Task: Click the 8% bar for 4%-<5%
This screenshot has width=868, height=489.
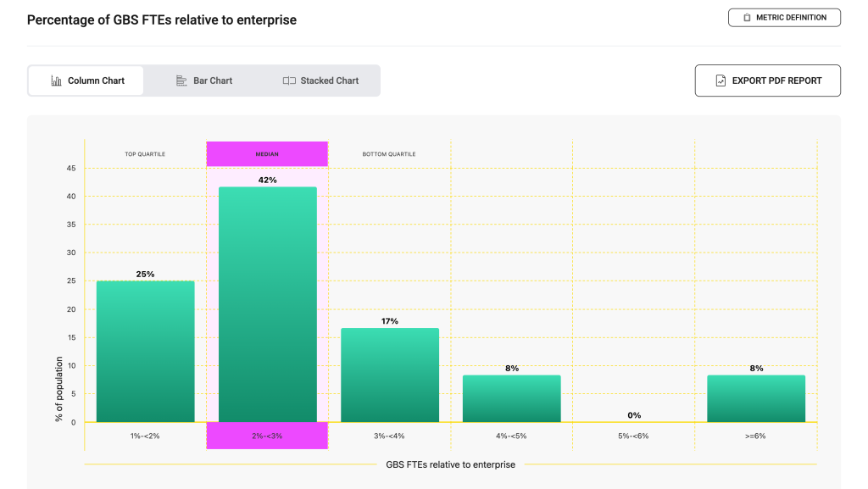Action: coord(512,399)
